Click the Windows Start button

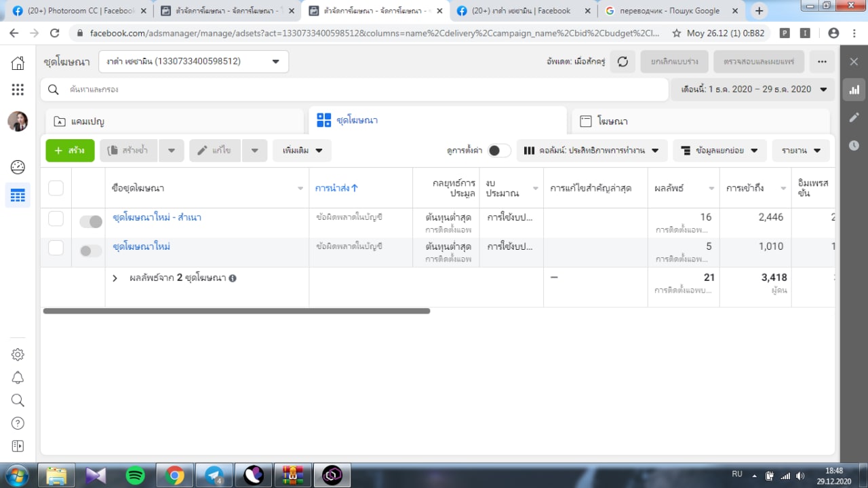click(x=16, y=476)
